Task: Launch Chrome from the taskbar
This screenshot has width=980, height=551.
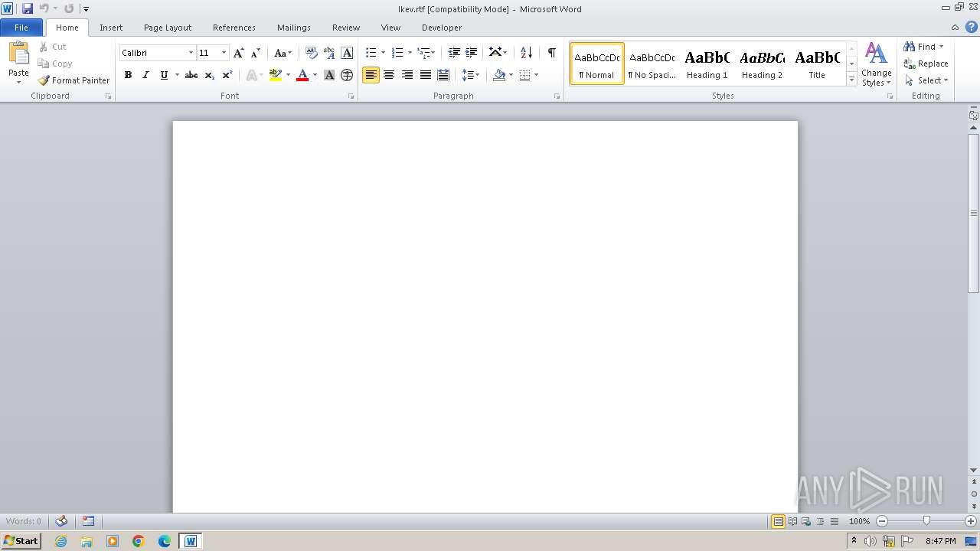Action: [x=139, y=541]
